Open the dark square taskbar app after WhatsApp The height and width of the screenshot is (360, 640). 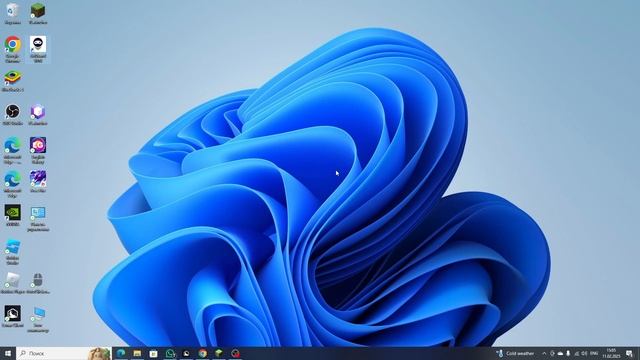186,353
